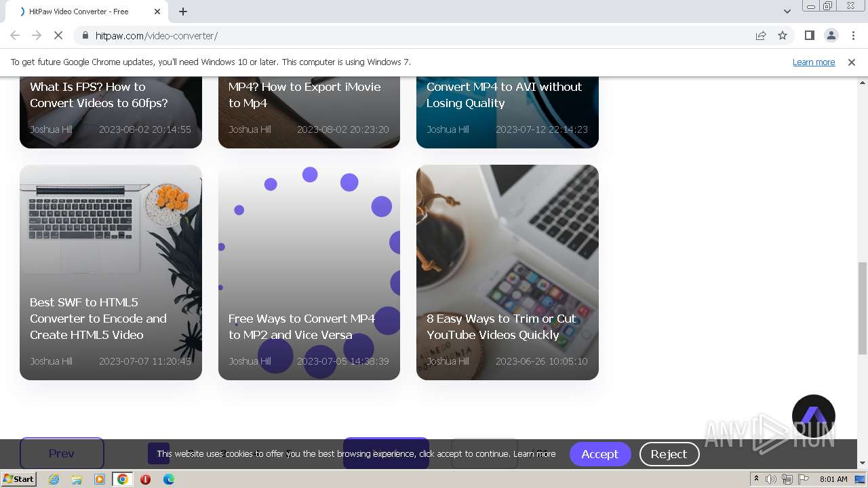868x488 pixels.
Task: Launch Internet Explorer from the taskbar
Action: pos(54,479)
